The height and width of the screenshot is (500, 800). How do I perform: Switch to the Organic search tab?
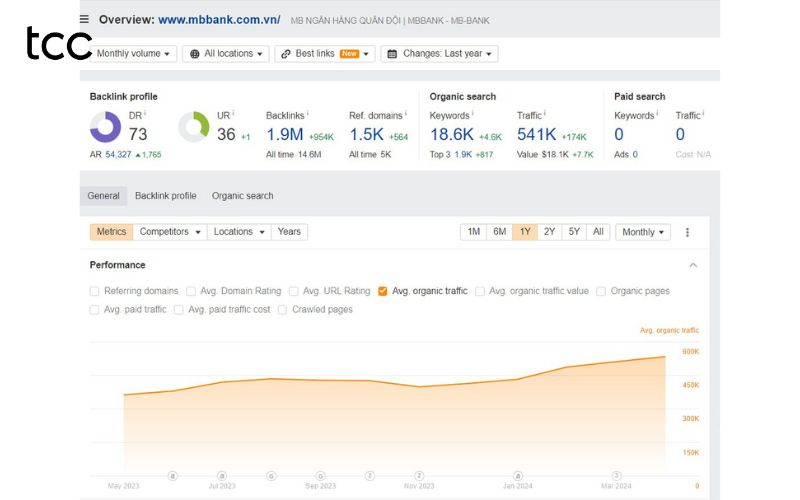pos(242,196)
